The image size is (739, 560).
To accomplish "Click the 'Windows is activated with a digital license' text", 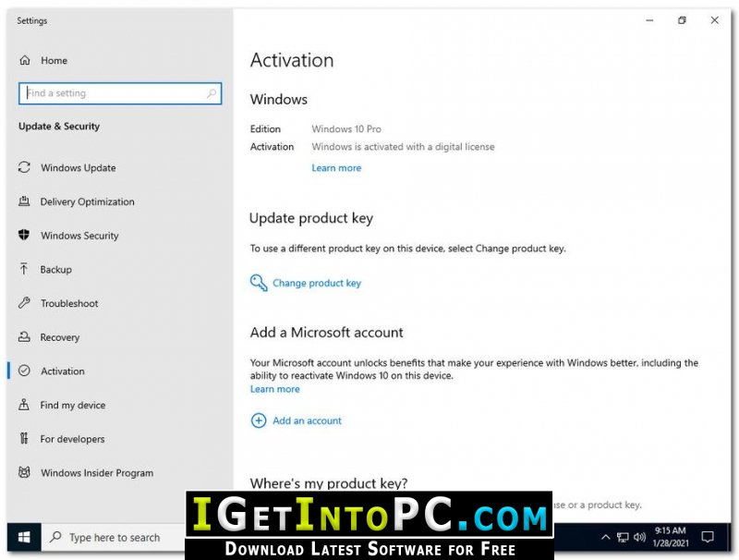I will [x=403, y=147].
